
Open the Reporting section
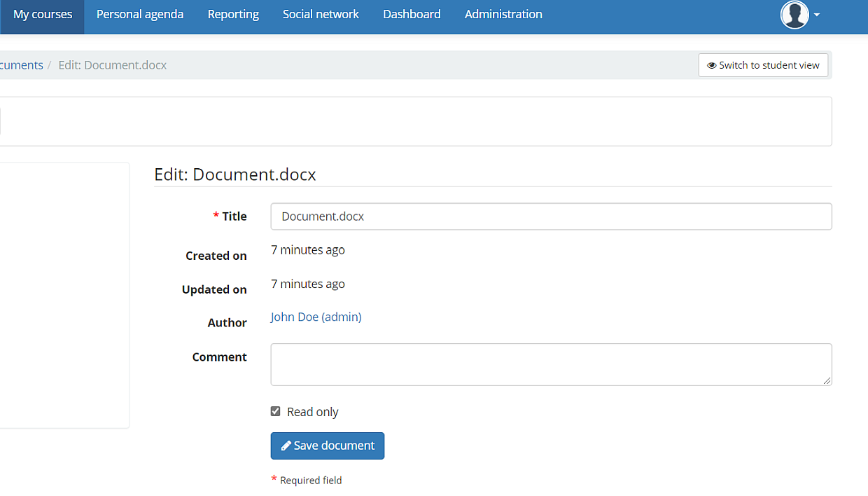233,13
